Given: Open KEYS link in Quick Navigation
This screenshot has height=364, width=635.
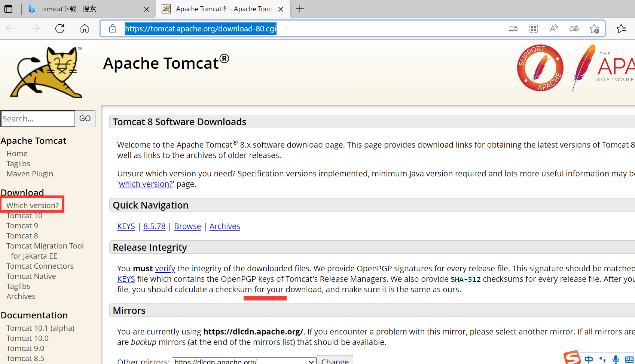Looking at the screenshot, I should click(126, 226).
